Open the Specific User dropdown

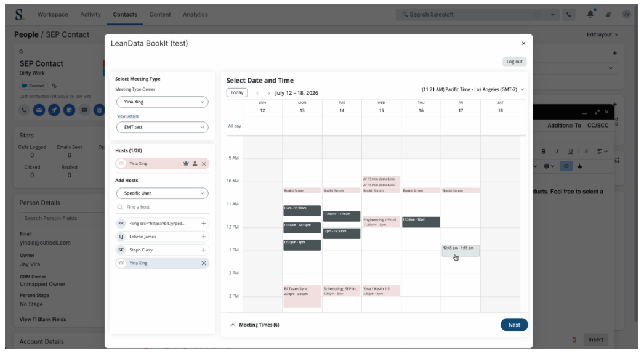click(x=163, y=193)
